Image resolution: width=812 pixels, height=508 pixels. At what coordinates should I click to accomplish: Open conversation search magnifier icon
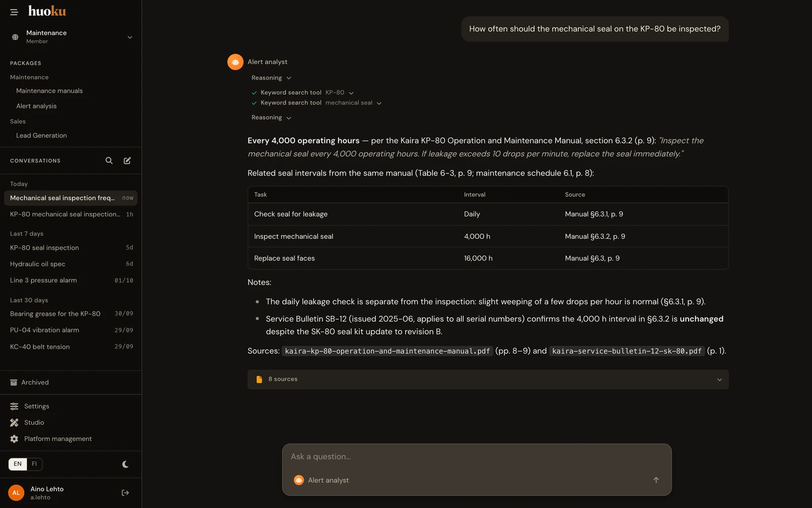[x=109, y=161]
